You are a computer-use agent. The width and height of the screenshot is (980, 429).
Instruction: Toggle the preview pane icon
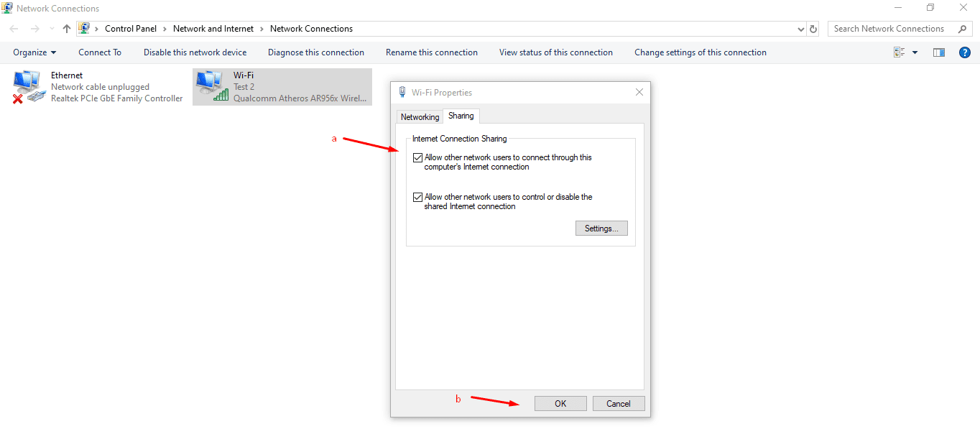point(938,52)
